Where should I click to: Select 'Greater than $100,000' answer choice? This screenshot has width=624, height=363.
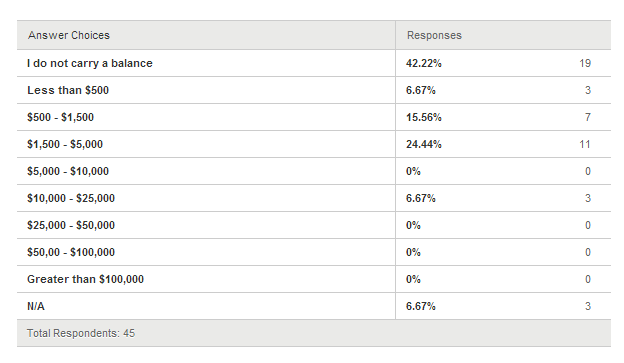point(86,279)
